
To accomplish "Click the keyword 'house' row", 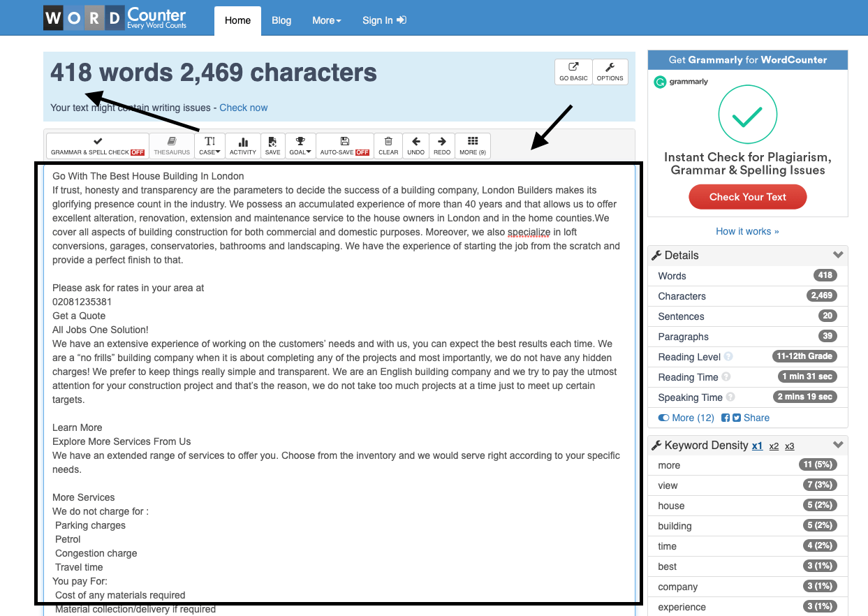I will [x=748, y=506].
